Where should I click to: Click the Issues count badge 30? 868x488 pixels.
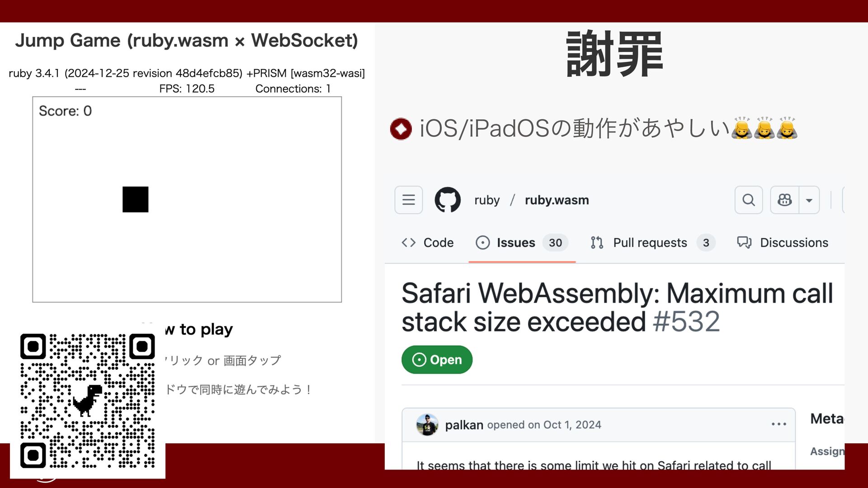click(x=555, y=243)
